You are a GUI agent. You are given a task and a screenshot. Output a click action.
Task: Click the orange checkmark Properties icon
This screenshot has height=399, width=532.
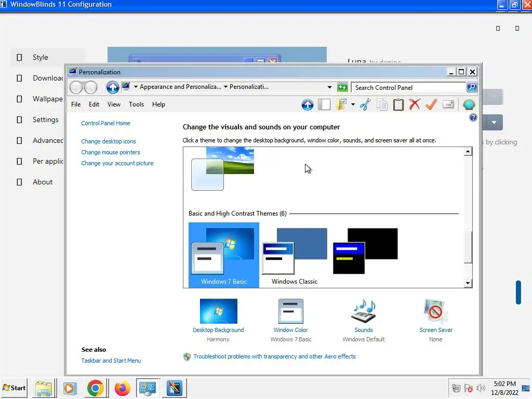pos(431,104)
